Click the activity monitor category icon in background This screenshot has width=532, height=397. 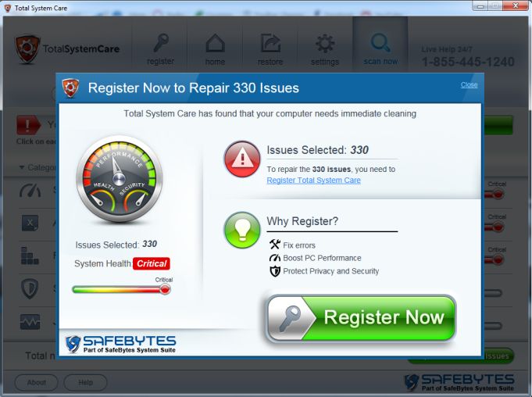click(30, 322)
